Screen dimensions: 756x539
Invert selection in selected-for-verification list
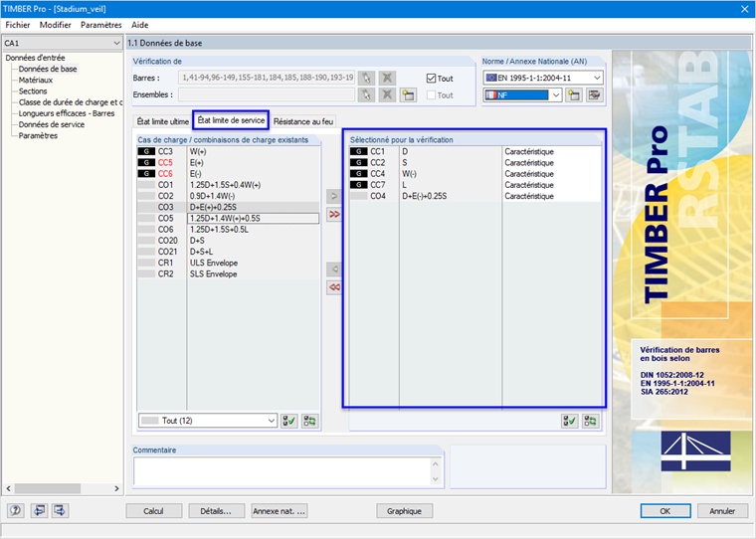[590, 421]
